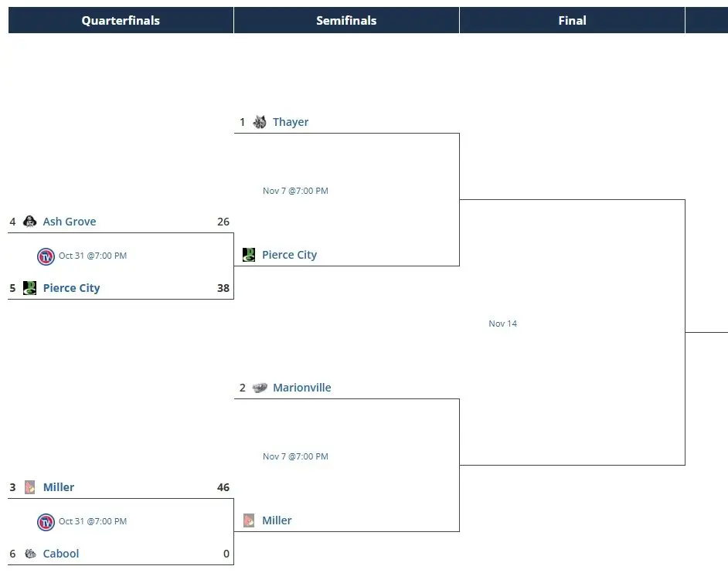Click Miller logo in quarterfinals
The image size is (728, 583).
point(30,487)
